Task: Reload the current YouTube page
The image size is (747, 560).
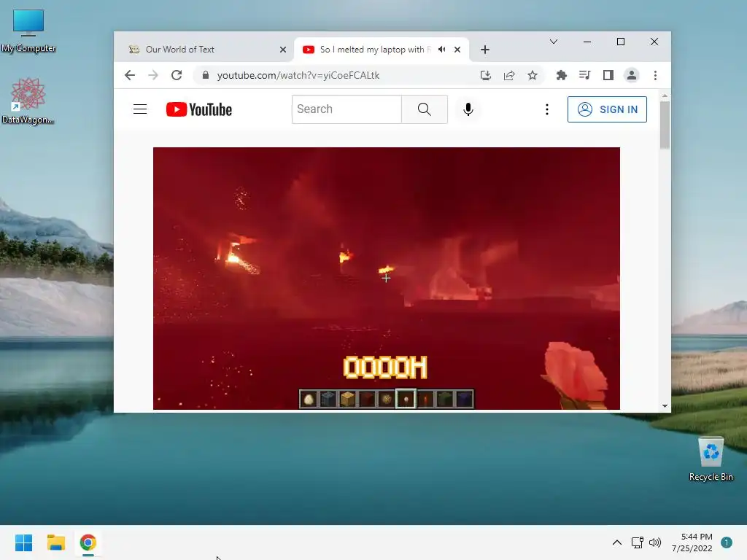Action: [177, 75]
